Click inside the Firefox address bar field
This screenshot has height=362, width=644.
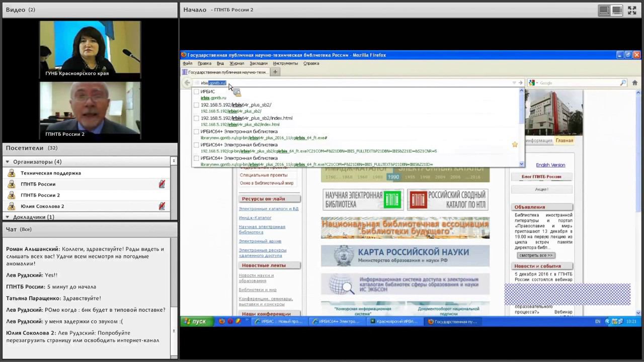tap(356, 83)
